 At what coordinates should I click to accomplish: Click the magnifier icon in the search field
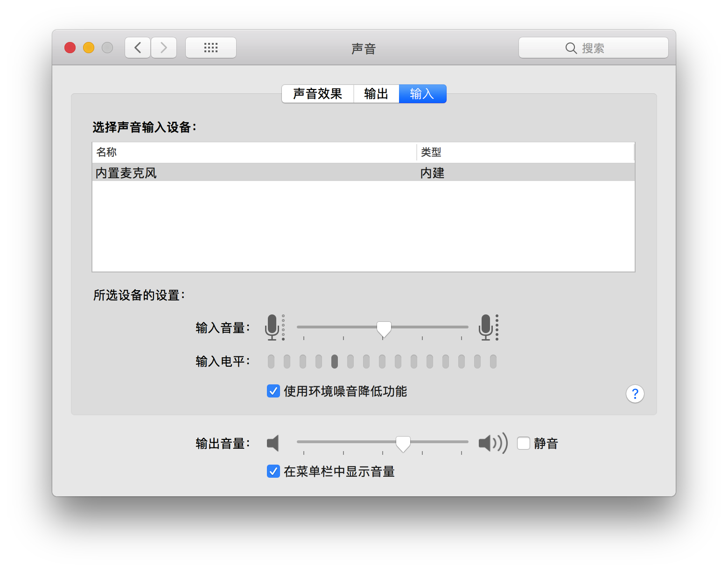click(x=571, y=48)
